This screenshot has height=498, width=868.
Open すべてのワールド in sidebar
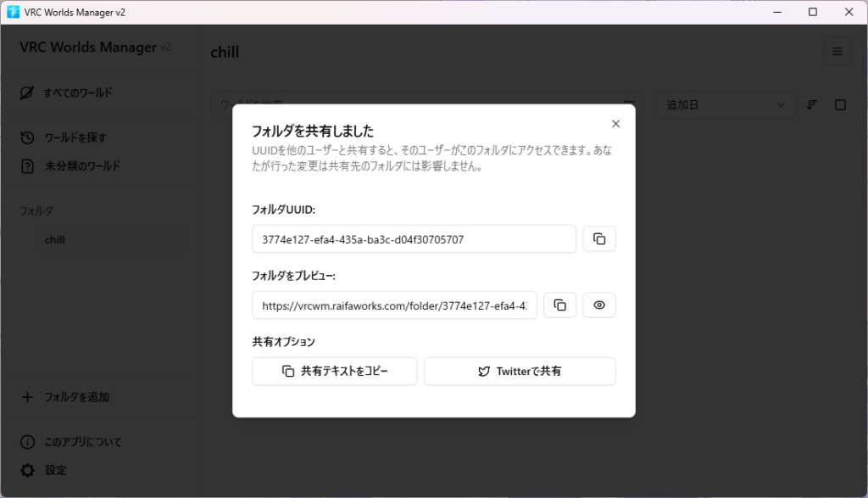pos(78,92)
